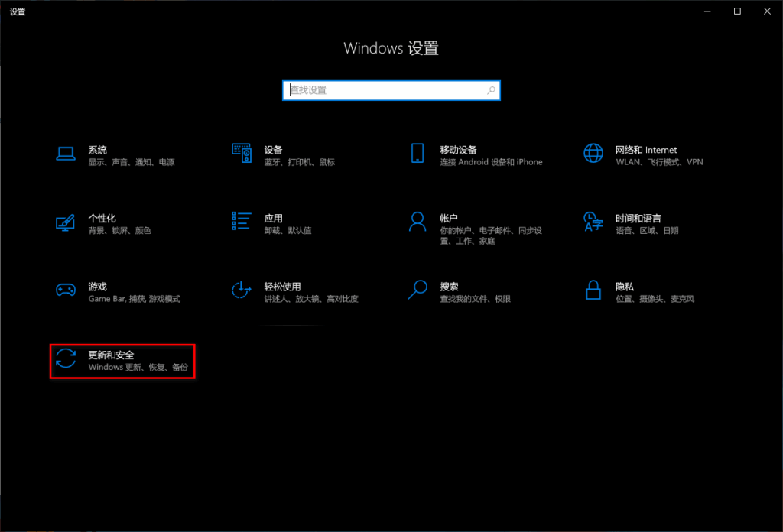Click text 卸载、默认值
The image size is (783, 532).
click(x=288, y=231)
